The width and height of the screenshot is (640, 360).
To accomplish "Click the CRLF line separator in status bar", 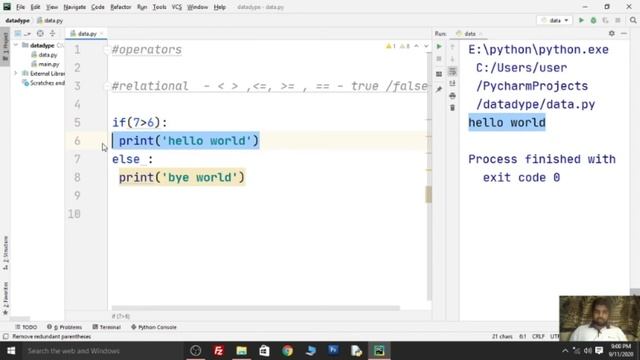I will tap(538, 336).
